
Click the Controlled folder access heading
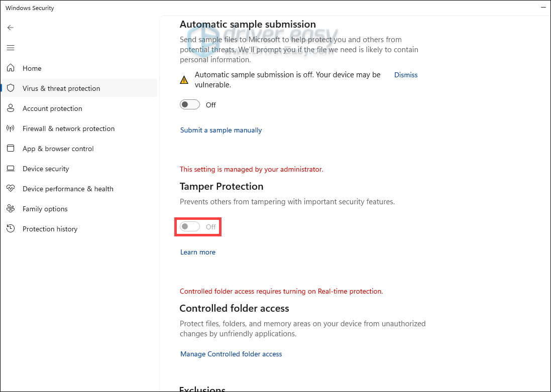tap(235, 308)
